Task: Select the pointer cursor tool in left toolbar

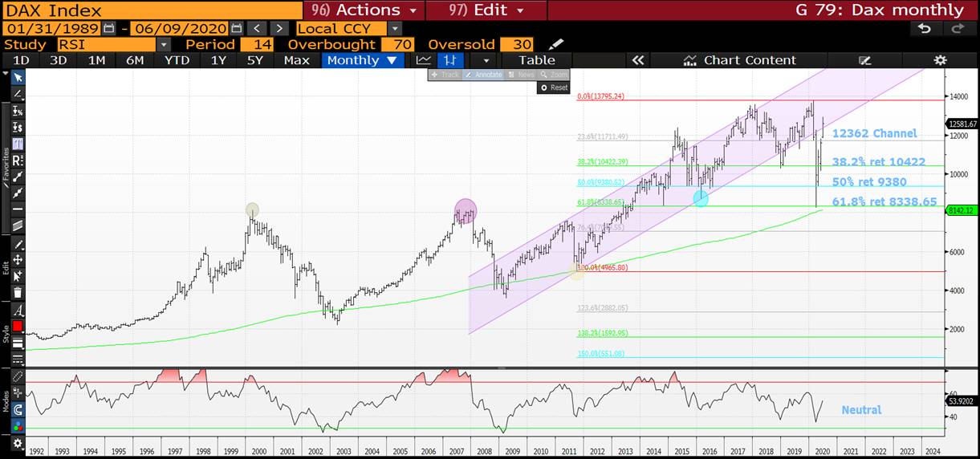Action: (18, 78)
